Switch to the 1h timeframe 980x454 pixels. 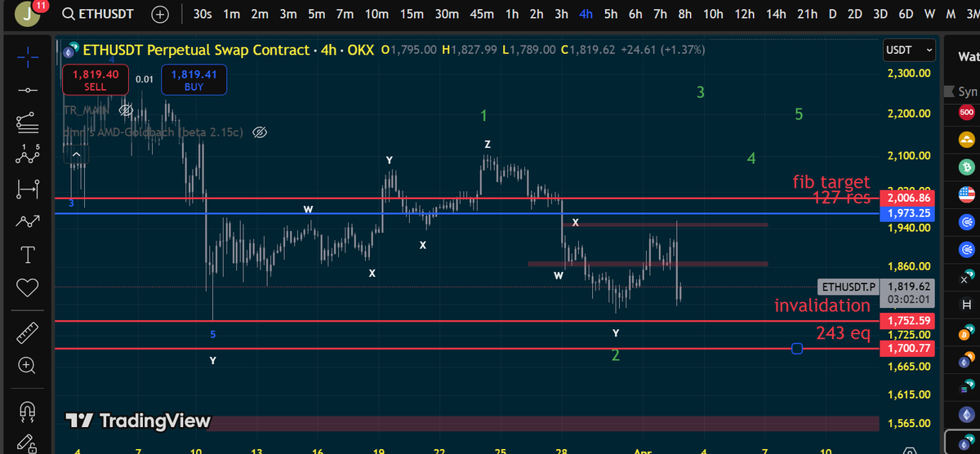pyautogui.click(x=512, y=14)
